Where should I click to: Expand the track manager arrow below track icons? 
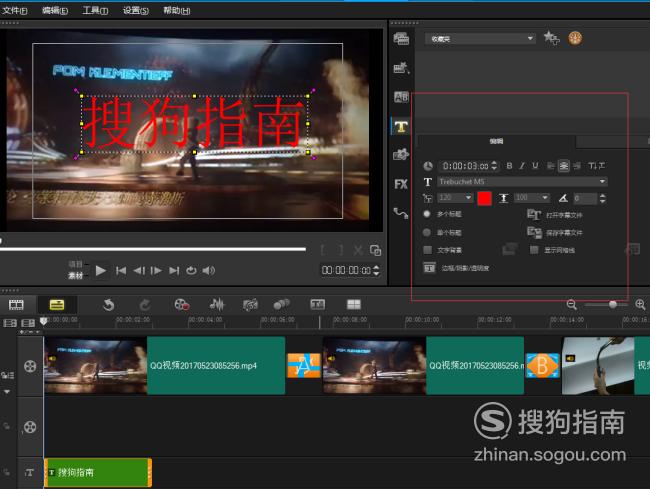point(7,391)
